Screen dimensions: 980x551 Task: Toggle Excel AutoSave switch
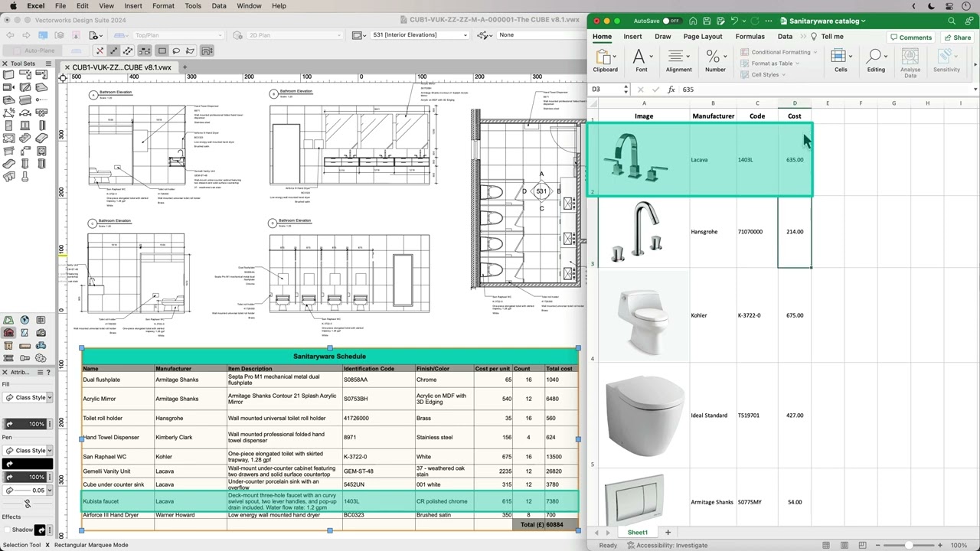click(x=671, y=21)
